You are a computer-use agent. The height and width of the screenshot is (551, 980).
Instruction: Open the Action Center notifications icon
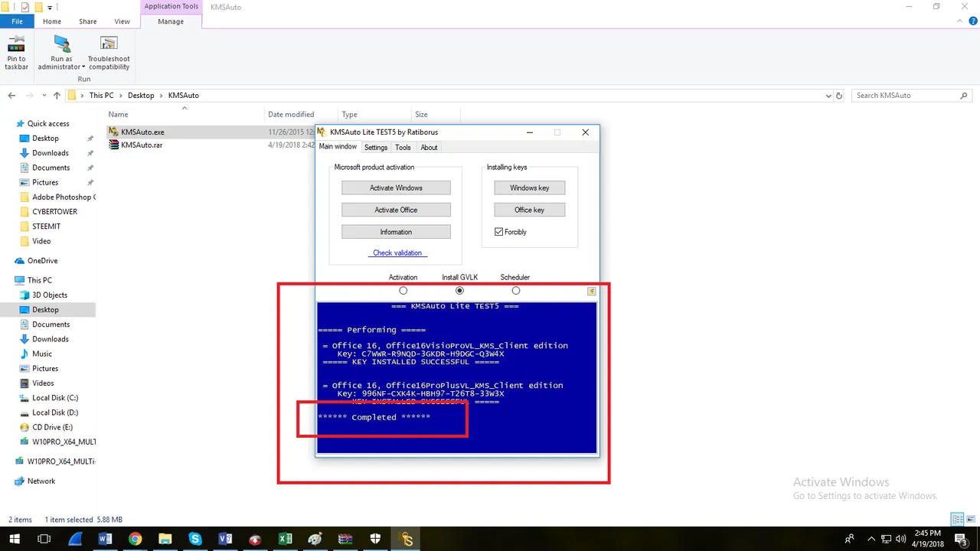click(962, 539)
